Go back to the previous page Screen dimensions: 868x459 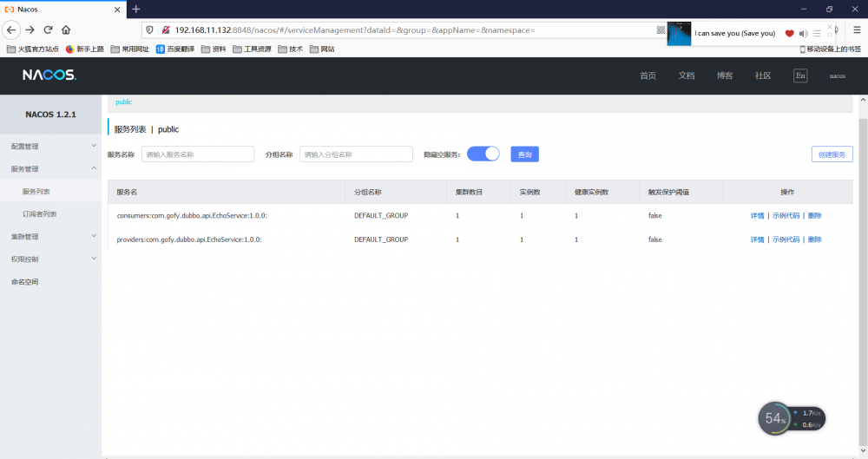pos(11,30)
